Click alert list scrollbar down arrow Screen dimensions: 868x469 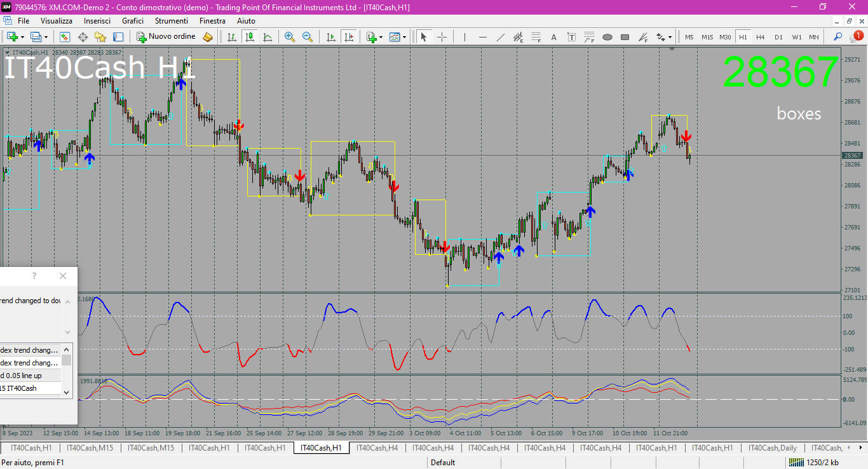pos(67,393)
